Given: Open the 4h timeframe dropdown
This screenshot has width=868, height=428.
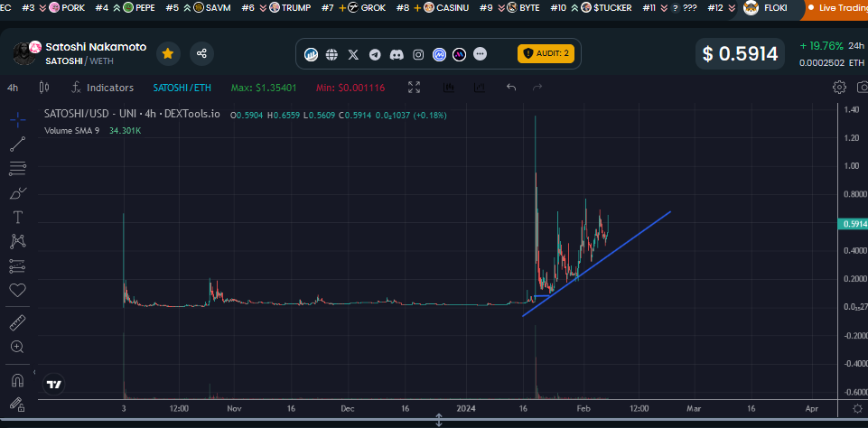Looking at the screenshot, I should 13,88.
